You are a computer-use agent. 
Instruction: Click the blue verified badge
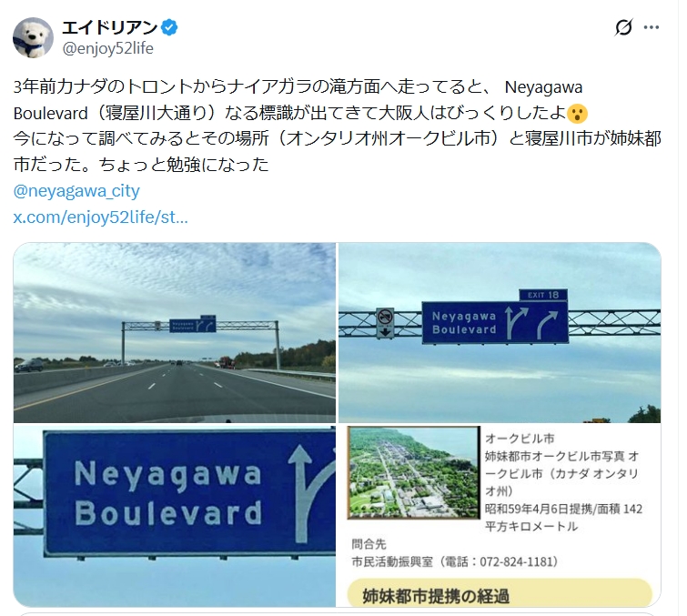coord(169,27)
